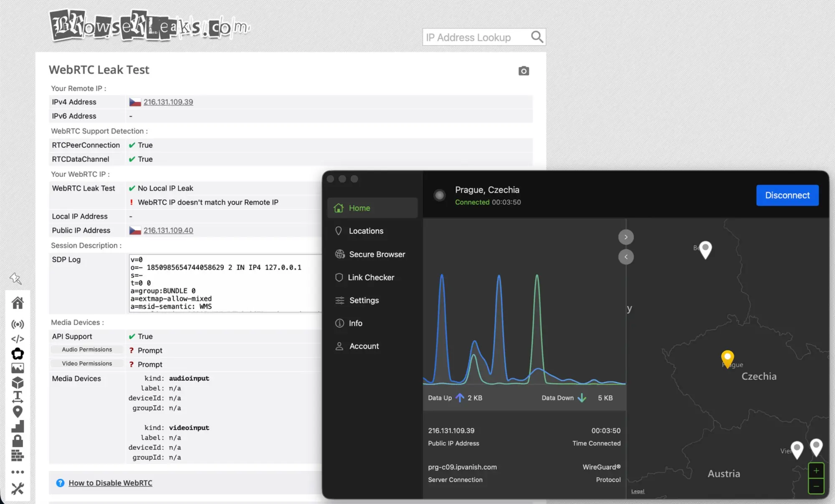Zoom in the map with the plus control
The width and height of the screenshot is (835, 504).
click(x=816, y=470)
